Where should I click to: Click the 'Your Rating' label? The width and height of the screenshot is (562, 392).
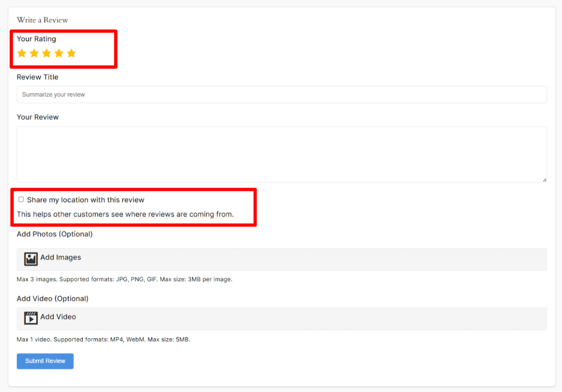36,39
